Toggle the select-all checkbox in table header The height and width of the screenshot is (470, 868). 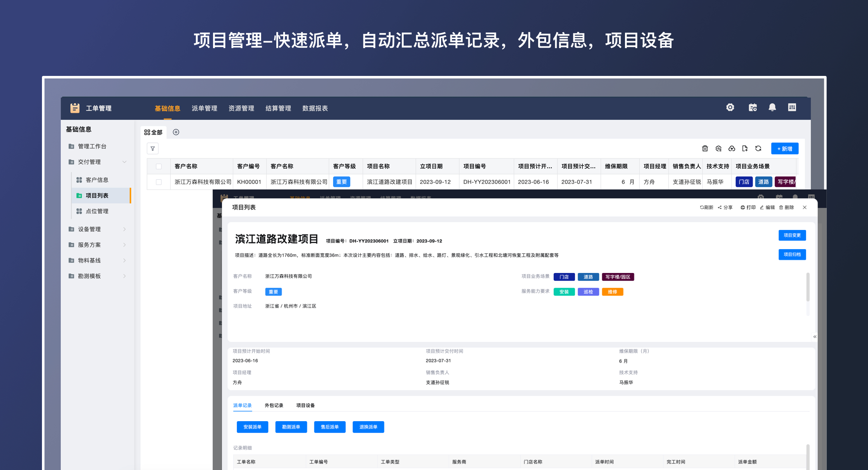coord(158,166)
